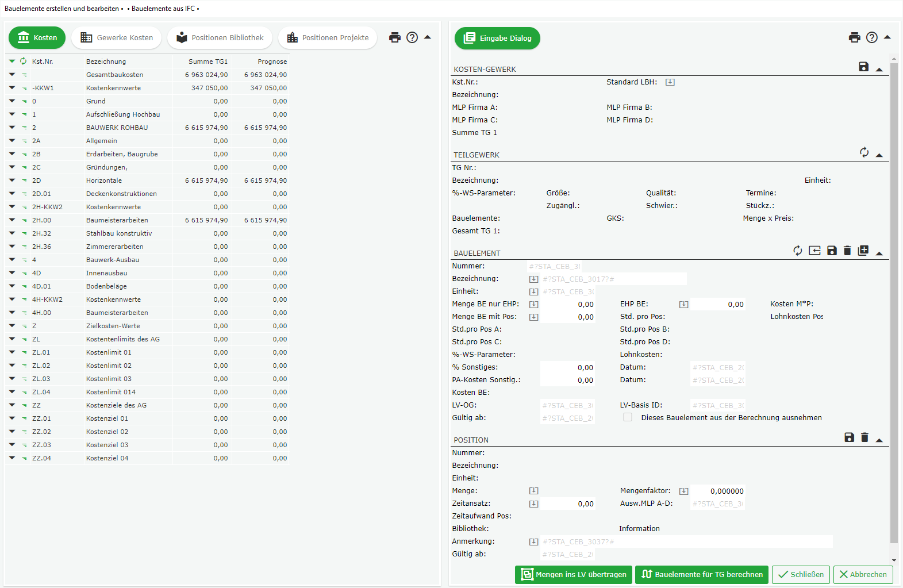Image resolution: width=903 pixels, height=588 pixels.
Task: Delete the Position with trash icon
Action: pos(864,437)
